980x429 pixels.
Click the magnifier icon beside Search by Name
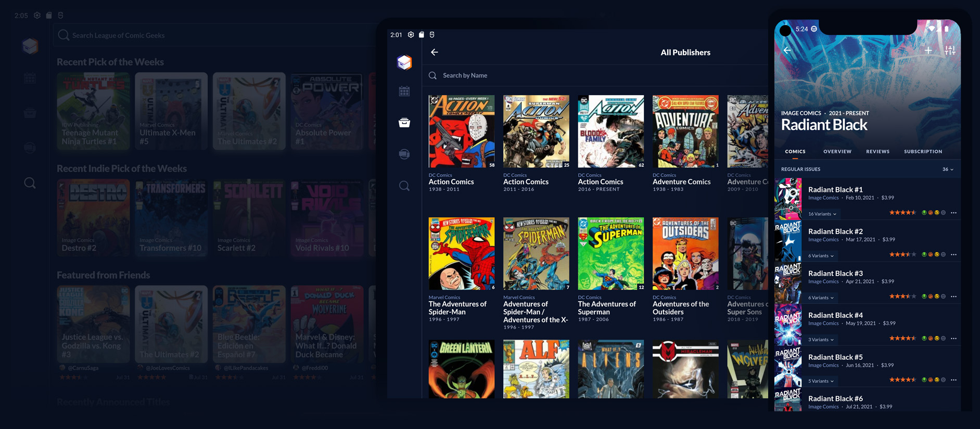432,75
